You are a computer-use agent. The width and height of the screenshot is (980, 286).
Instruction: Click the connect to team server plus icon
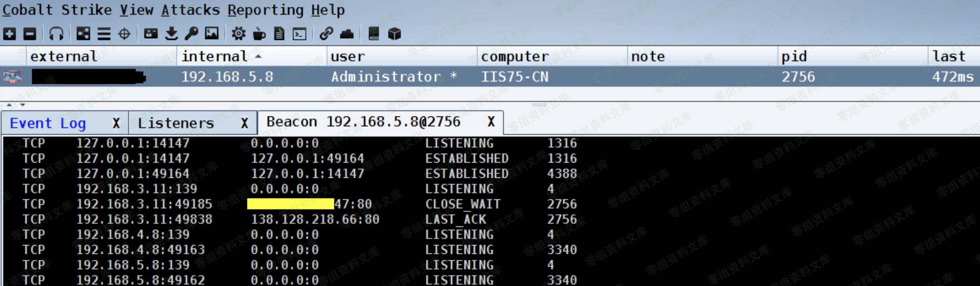[x=9, y=34]
